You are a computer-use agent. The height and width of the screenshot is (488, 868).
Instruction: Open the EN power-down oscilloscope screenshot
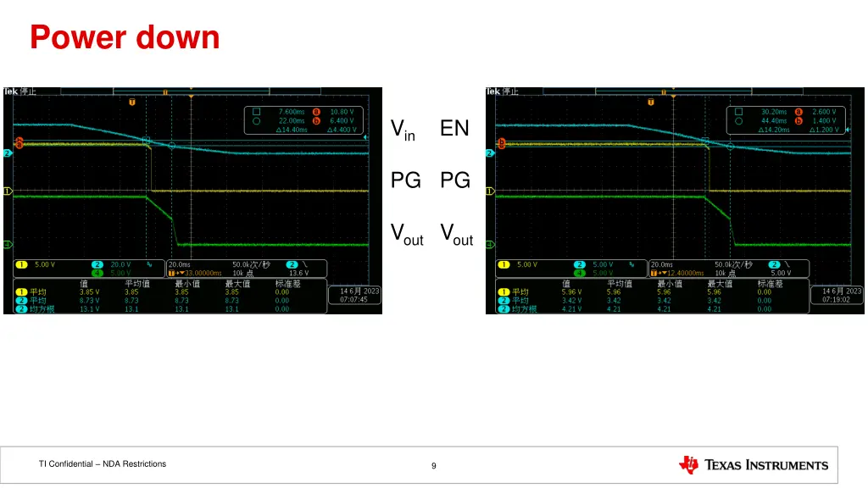[x=675, y=201]
